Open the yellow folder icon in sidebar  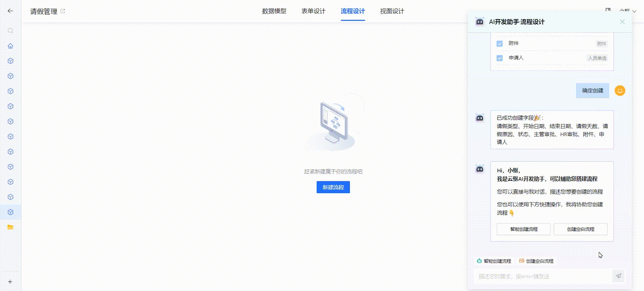[11, 227]
